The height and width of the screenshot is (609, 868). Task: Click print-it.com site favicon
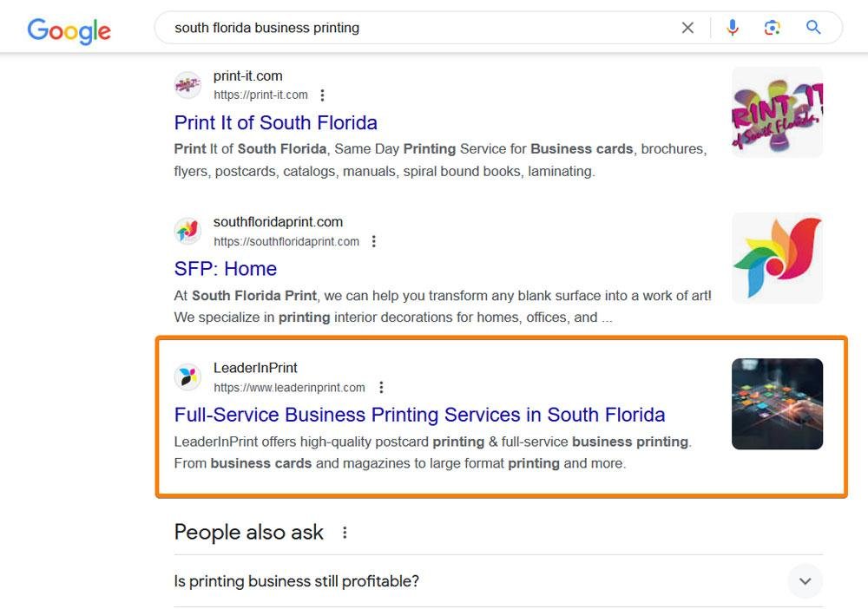(x=187, y=85)
